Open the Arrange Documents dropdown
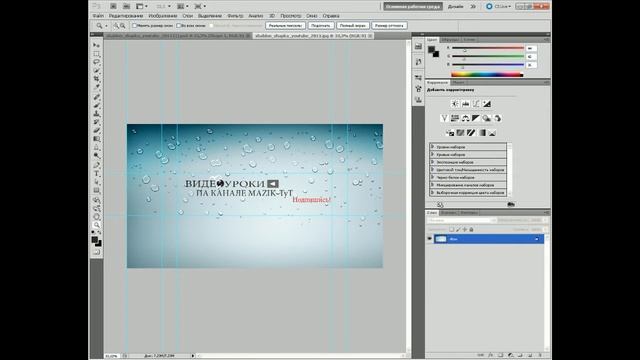Image resolution: width=640 pixels, height=360 pixels. pyautogui.click(x=182, y=6)
